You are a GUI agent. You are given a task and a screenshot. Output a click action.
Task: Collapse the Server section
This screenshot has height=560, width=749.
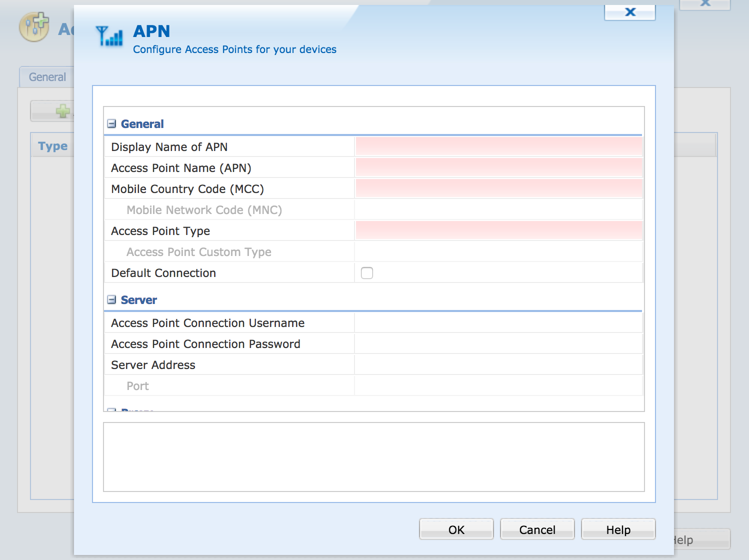coord(111,300)
